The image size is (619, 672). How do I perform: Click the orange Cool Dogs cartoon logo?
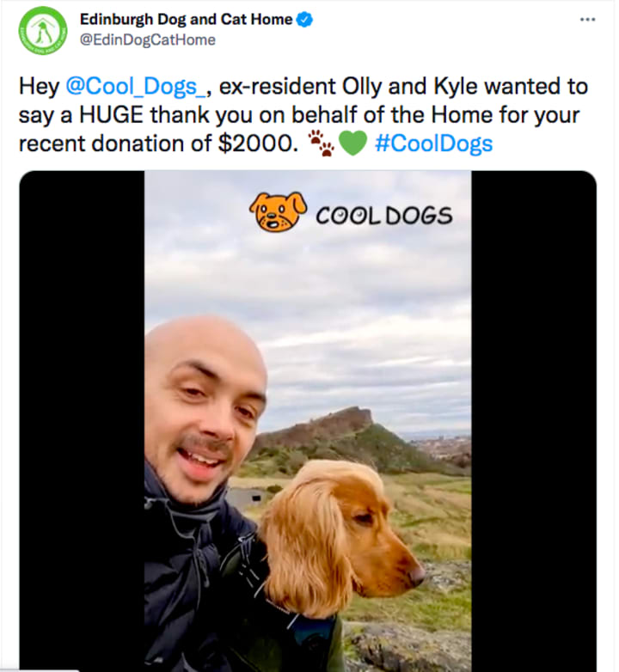(x=278, y=211)
